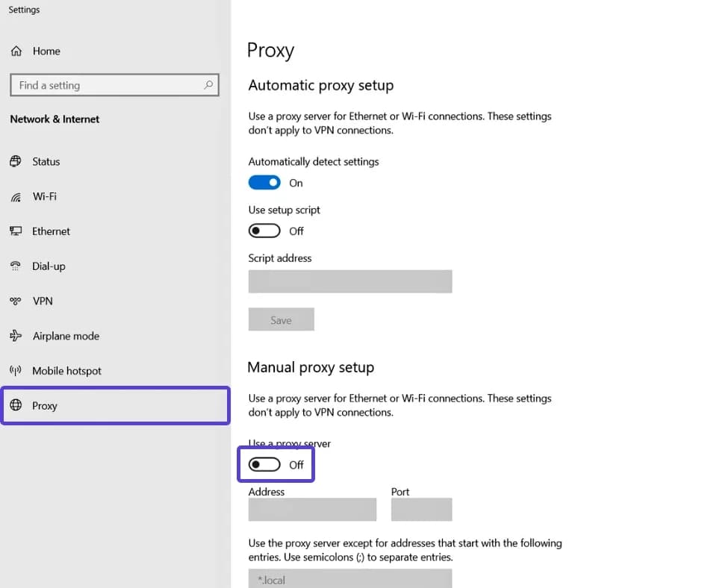Click the *.local exceptions entry field
Viewport: 702px width, 588px height.
coord(350,579)
